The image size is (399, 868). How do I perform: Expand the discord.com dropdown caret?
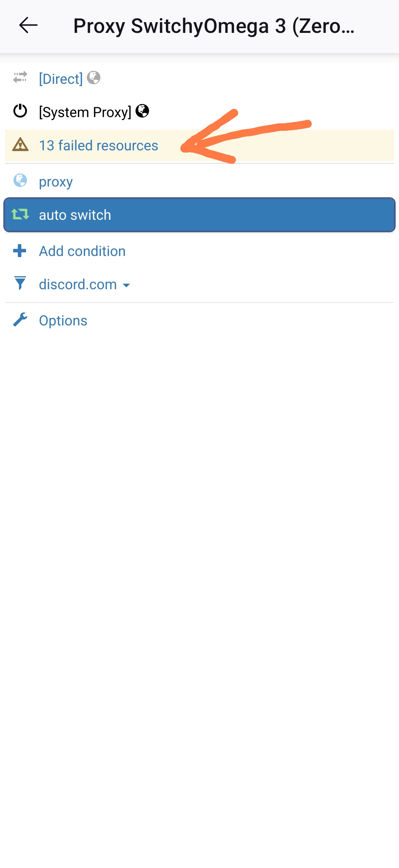point(126,285)
